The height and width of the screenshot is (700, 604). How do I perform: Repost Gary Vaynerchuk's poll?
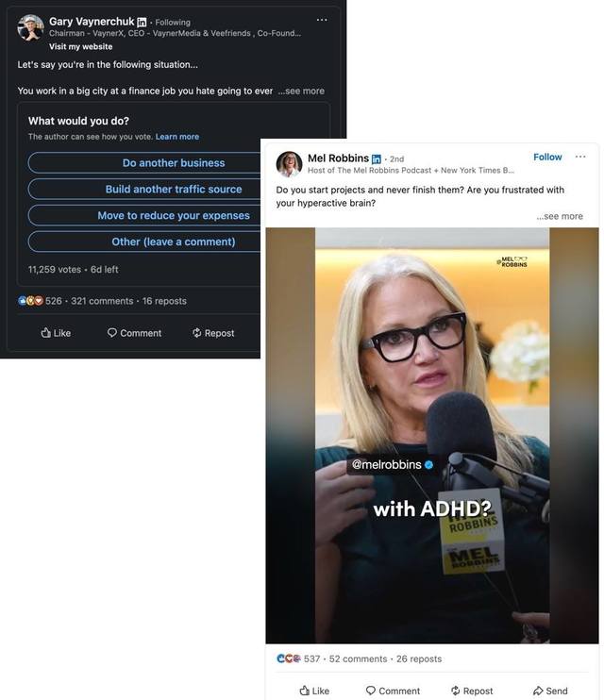213,333
